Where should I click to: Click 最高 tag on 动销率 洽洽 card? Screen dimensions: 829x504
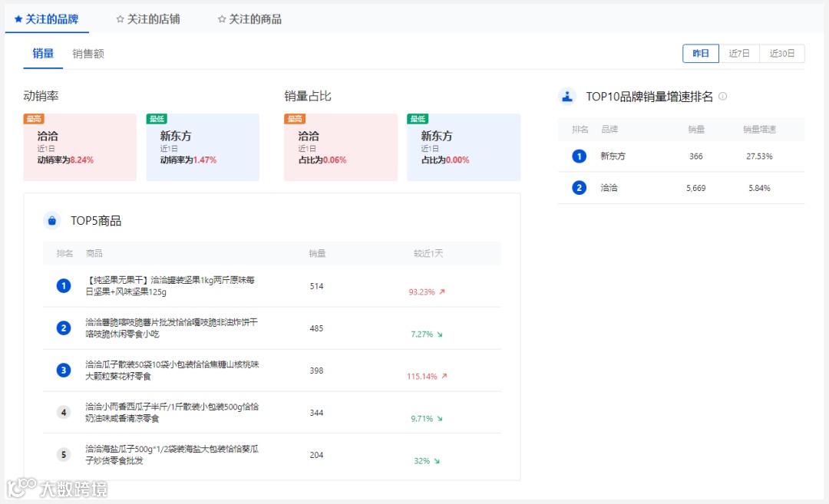click(33, 119)
